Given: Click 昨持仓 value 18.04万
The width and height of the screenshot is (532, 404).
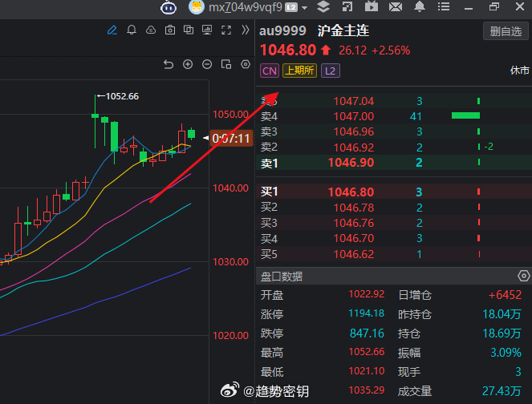Looking at the screenshot, I should coord(502,314).
